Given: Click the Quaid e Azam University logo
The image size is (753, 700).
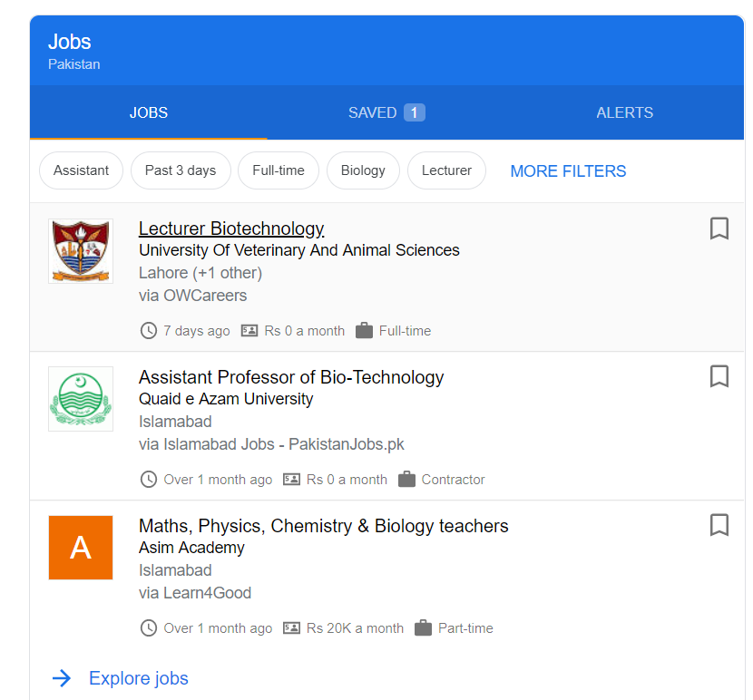Looking at the screenshot, I should [81, 399].
